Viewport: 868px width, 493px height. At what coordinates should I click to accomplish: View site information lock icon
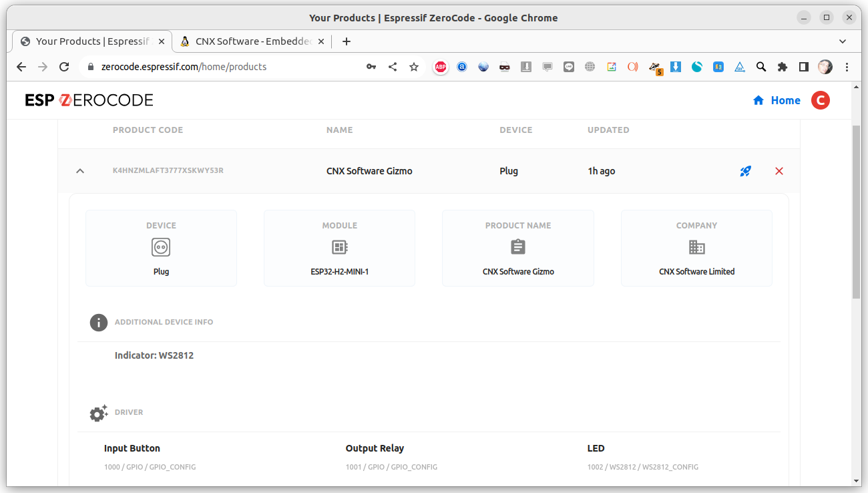pyautogui.click(x=91, y=67)
